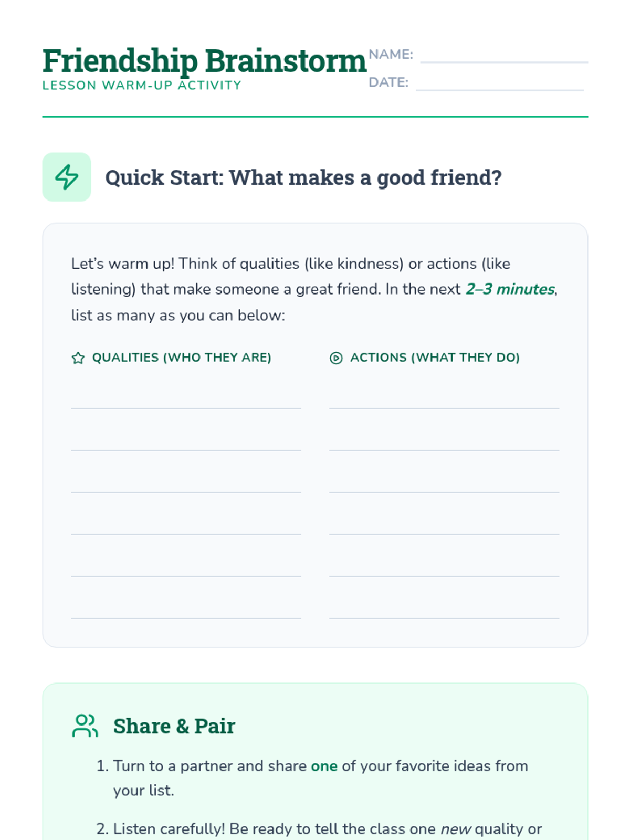Click the Friendship Brainstorm title
This screenshot has width=630, height=840.
pyautogui.click(x=204, y=61)
